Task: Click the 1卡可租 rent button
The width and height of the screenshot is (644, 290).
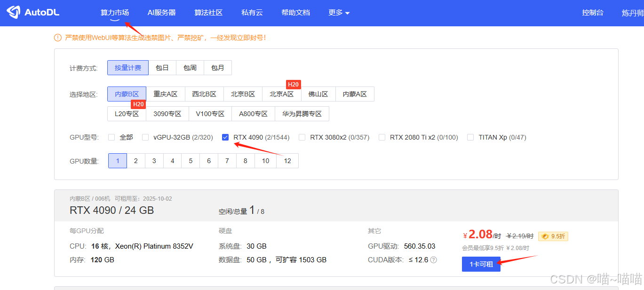Action: coord(481,264)
